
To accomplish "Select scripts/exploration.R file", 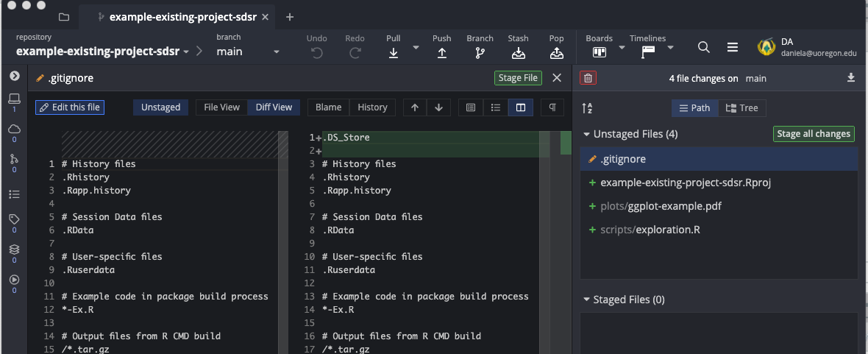I will [719, 230].
